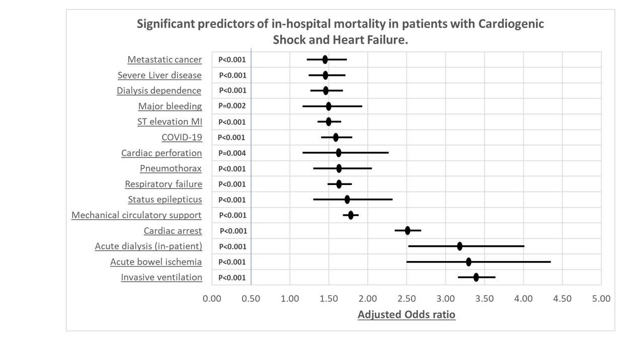Image resolution: width=644 pixels, height=362 pixels.
Task: Select the Status epilepticus data point marker
Action: click(347, 200)
